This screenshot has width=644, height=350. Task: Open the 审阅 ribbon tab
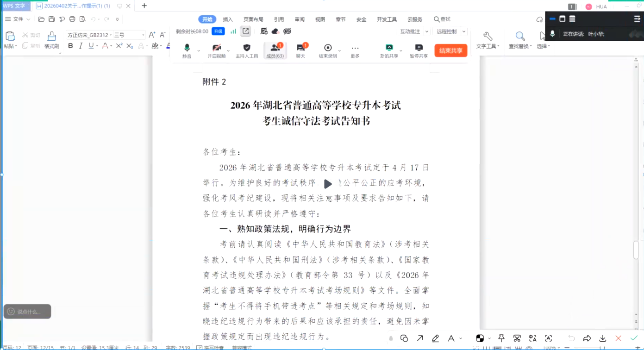point(300,19)
